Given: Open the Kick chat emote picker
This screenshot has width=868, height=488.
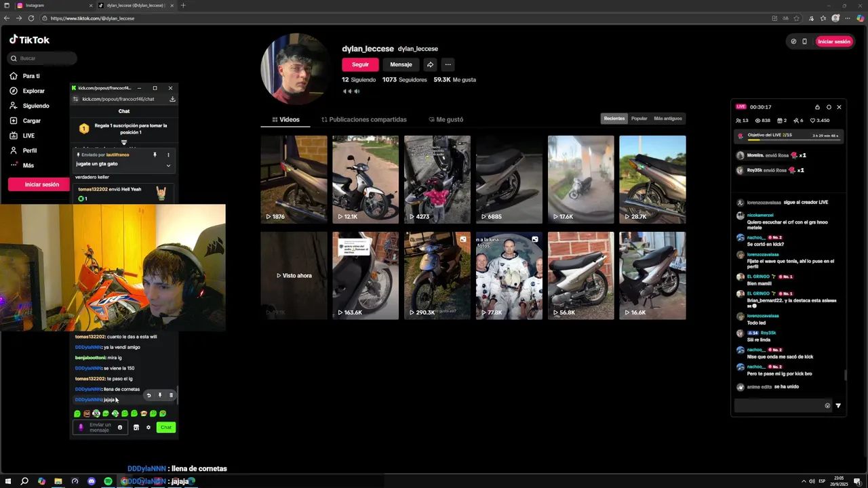Looking at the screenshot, I should coord(120,428).
